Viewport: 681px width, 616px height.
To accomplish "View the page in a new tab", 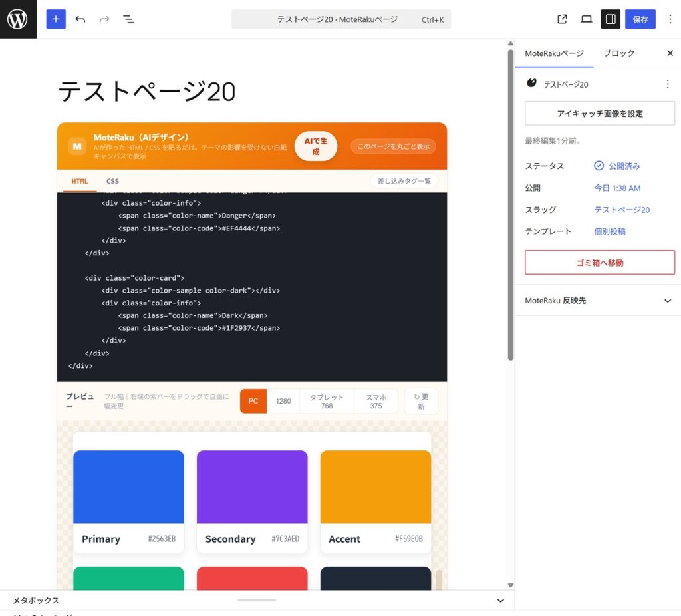I will 562,19.
